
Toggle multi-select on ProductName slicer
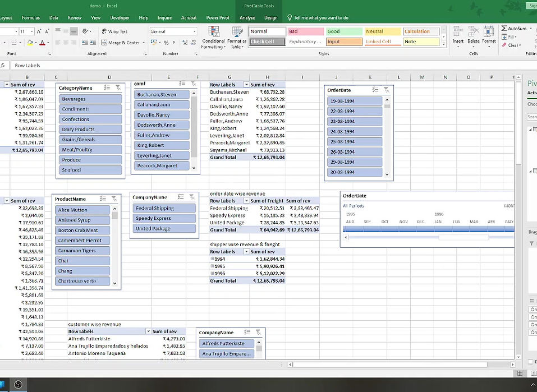tap(103, 199)
